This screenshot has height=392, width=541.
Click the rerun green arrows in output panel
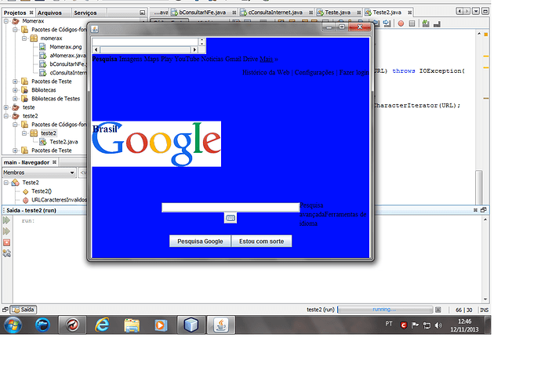tap(6, 220)
